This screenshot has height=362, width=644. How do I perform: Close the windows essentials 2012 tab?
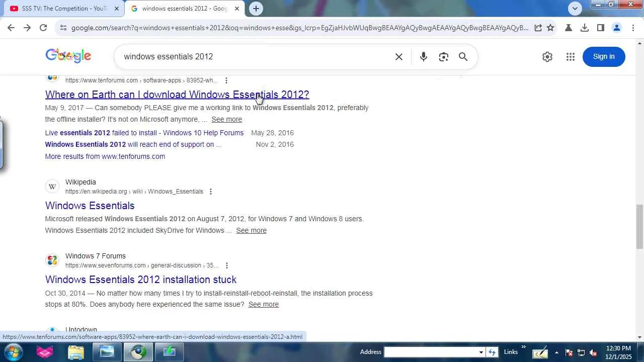(237, 9)
